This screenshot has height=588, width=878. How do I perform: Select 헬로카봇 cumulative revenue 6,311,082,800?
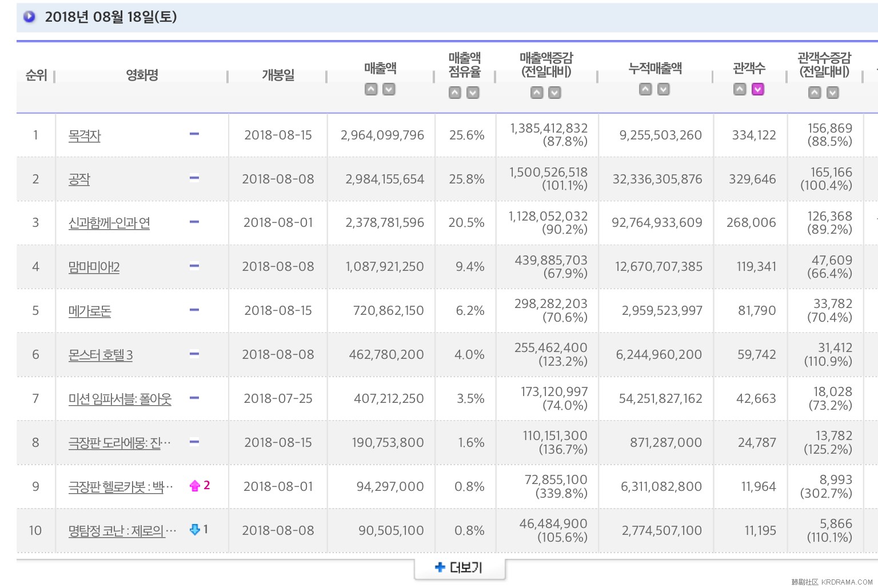661,487
